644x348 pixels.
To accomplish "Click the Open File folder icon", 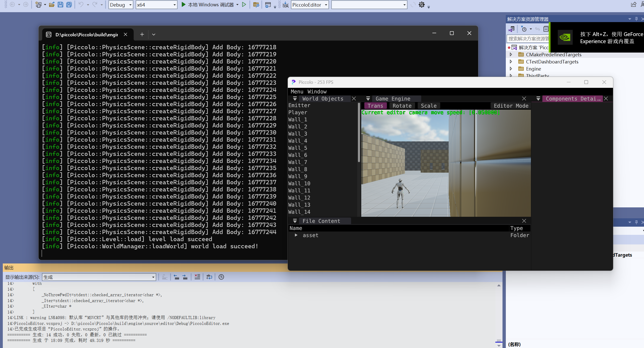I will (52, 5).
